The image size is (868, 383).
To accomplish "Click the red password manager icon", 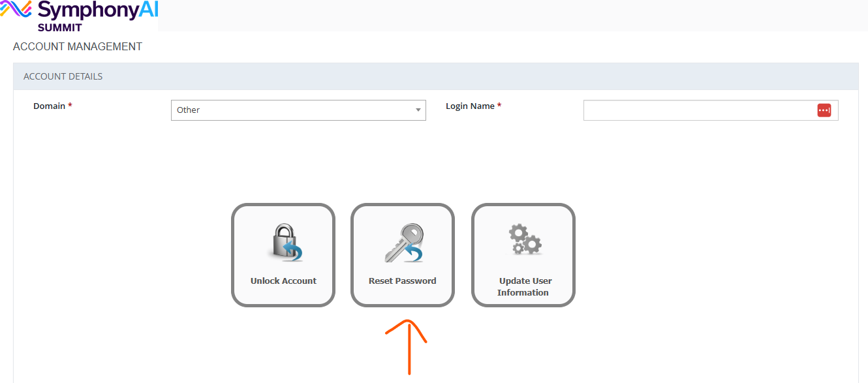I will tap(824, 110).
